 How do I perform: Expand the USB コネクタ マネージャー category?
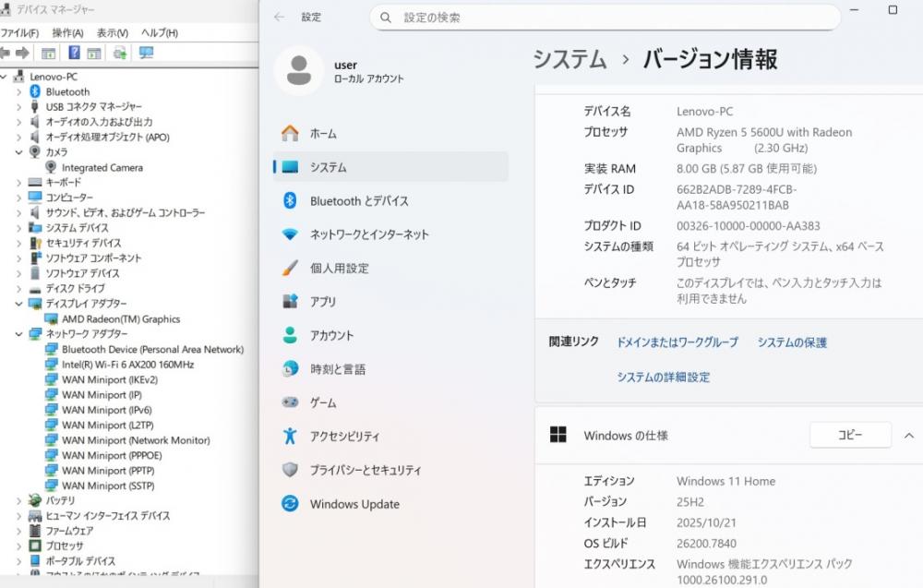tap(18, 107)
